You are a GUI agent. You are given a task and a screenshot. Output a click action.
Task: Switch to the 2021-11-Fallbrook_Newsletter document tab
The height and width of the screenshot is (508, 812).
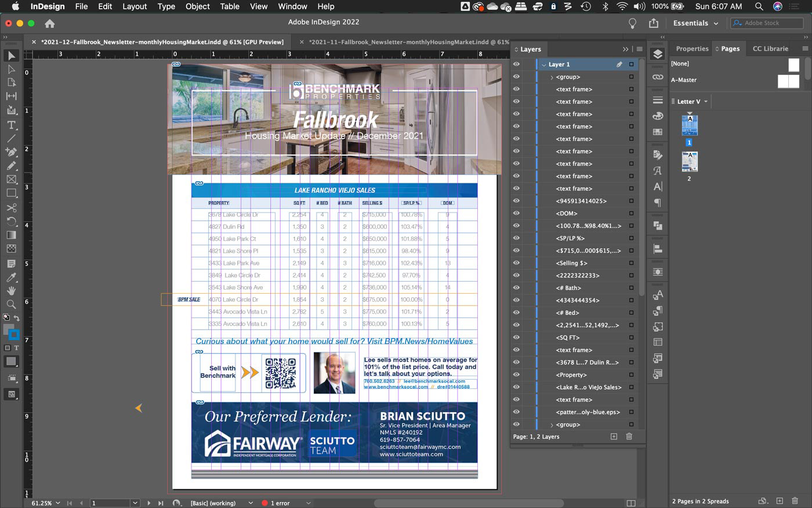click(x=408, y=42)
